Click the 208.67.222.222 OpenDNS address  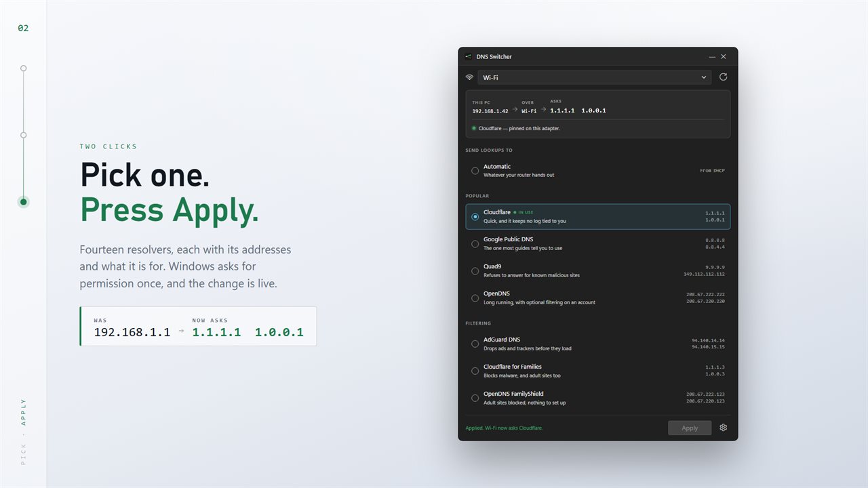pos(705,294)
